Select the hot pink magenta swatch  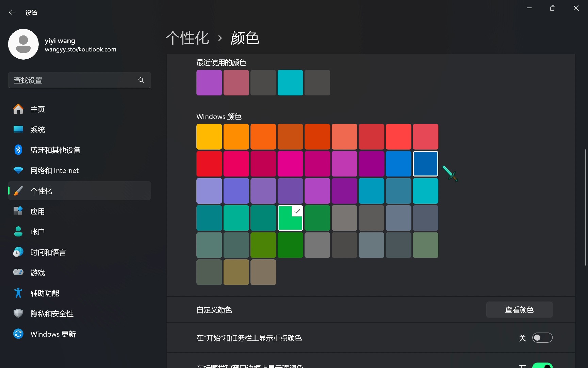coord(290,164)
